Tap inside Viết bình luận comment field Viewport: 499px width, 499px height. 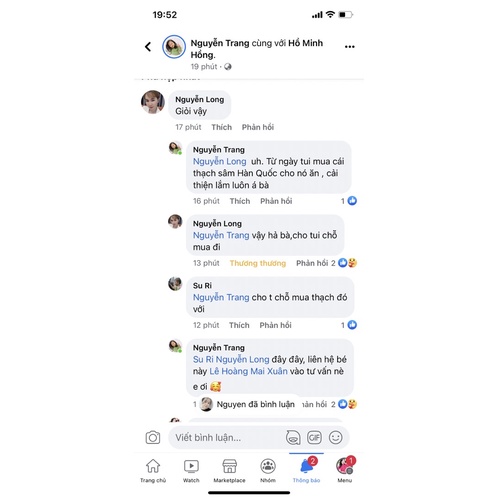tap(228, 437)
